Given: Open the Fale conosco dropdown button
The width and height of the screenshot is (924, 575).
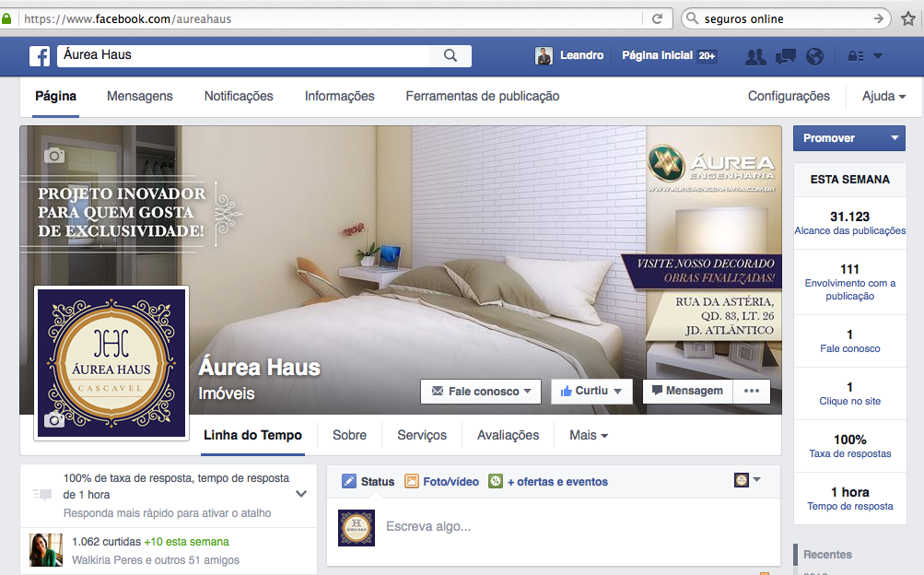Looking at the screenshot, I should (481, 392).
